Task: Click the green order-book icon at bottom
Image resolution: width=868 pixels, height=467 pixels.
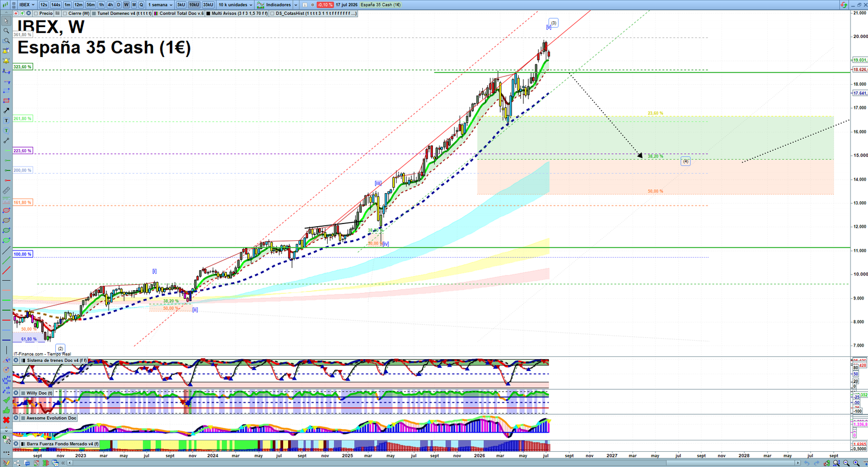Action: click(46, 463)
